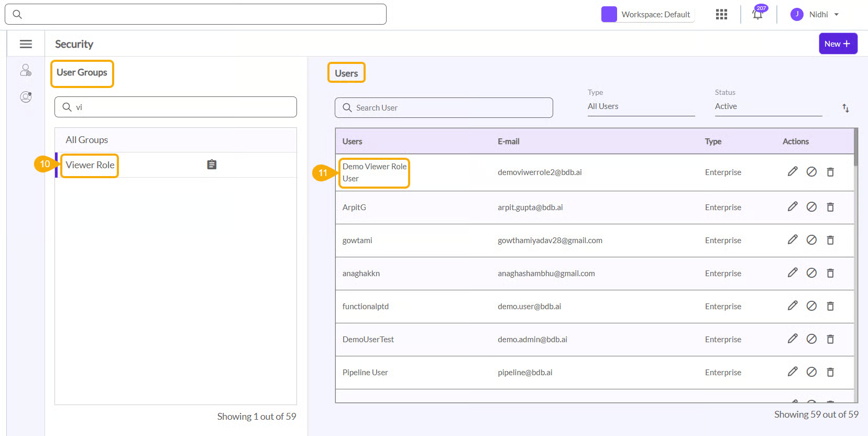Open the apps grid menu

tap(721, 15)
